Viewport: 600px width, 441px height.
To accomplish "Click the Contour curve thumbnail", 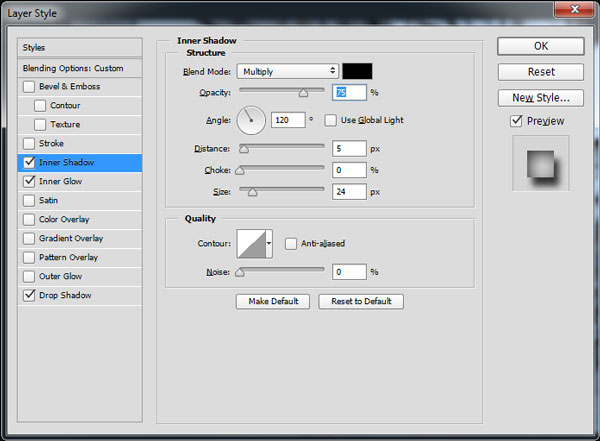I will pyautogui.click(x=251, y=243).
